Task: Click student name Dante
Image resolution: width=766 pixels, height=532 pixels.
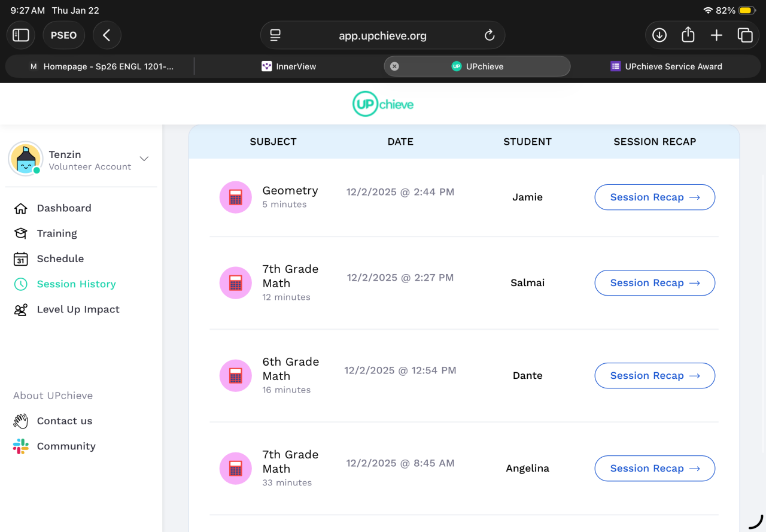Action: pyautogui.click(x=527, y=376)
